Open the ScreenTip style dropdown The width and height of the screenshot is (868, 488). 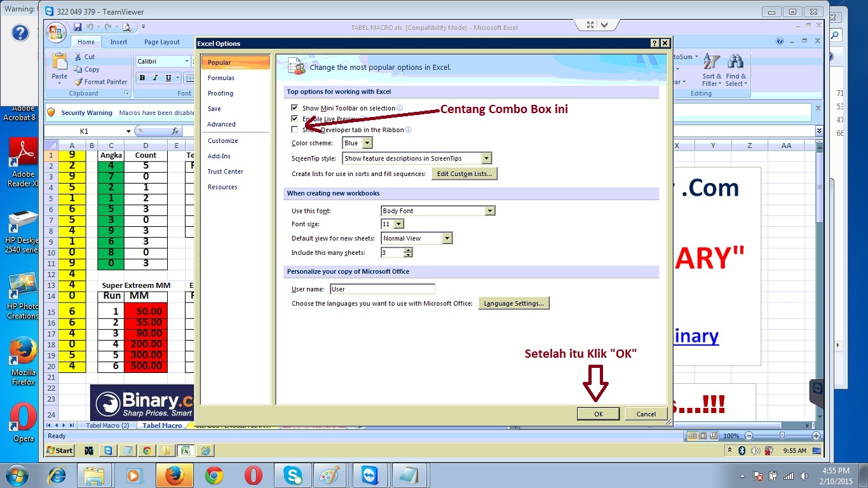486,158
